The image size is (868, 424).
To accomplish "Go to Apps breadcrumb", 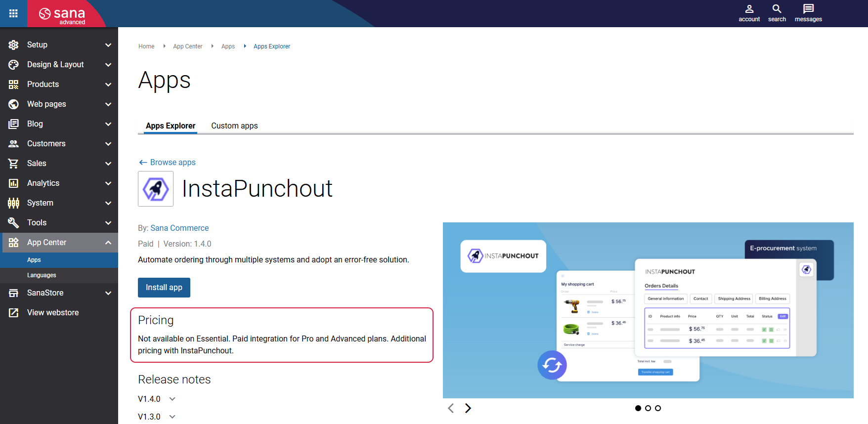I will (x=228, y=46).
